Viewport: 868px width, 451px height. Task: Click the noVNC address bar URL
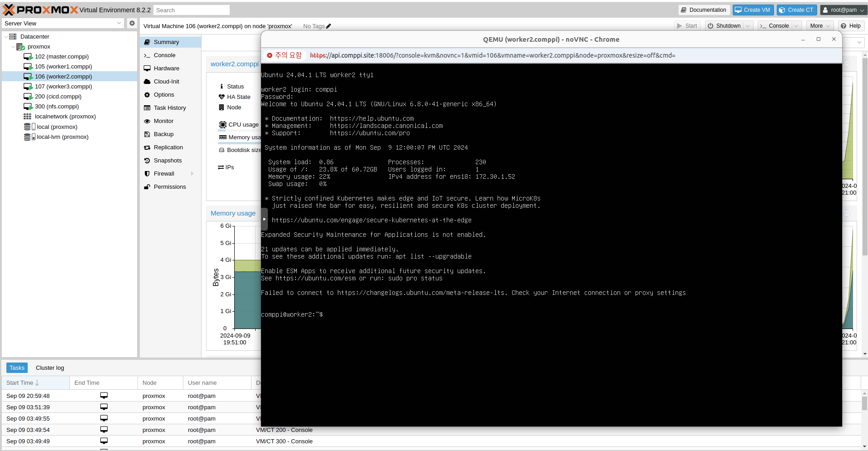(x=493, y=55)
